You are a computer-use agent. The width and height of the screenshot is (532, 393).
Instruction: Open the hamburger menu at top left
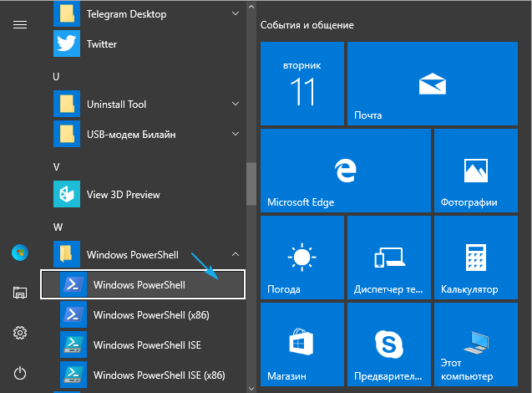coord(20,24)
